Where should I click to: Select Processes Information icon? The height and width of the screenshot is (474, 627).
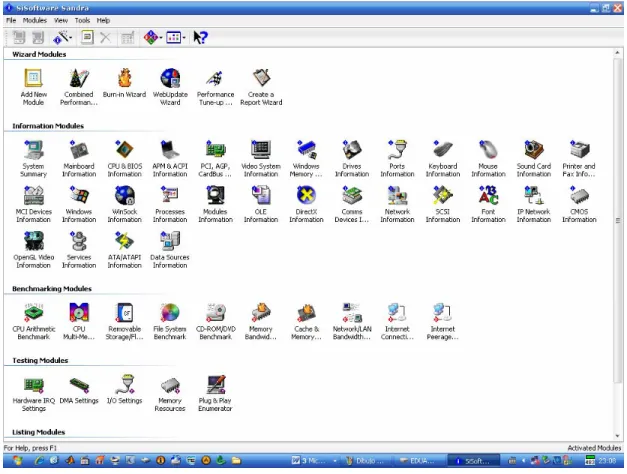coord(170,204)
